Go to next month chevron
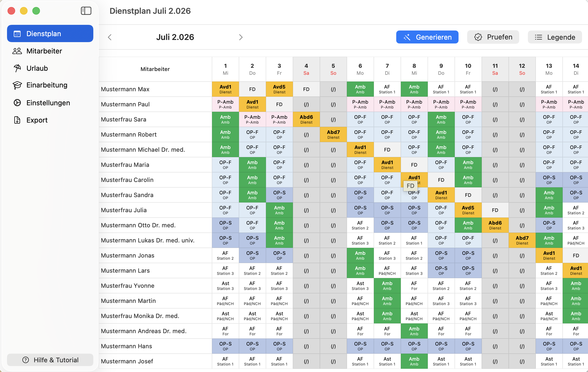The image size is (588, 372). (241, 37)
